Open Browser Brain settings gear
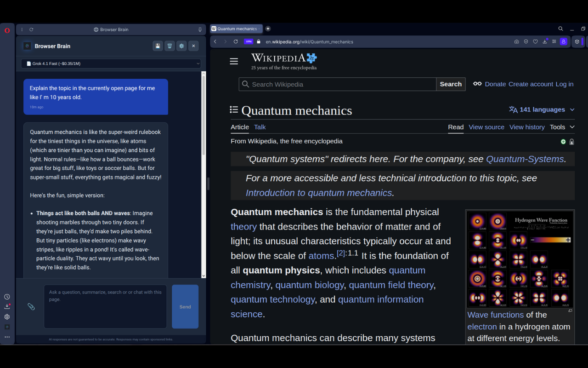This screenshot has height=368, width=588. coord(181,46)
